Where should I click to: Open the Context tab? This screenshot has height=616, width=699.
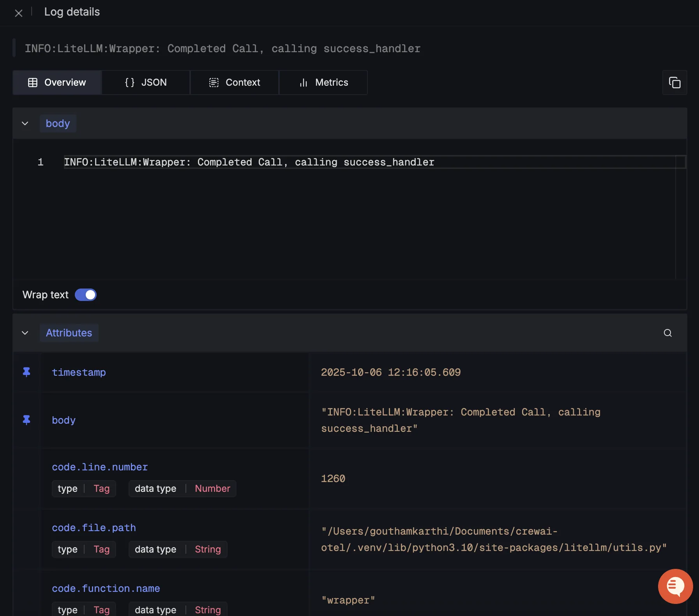point(235,83)
